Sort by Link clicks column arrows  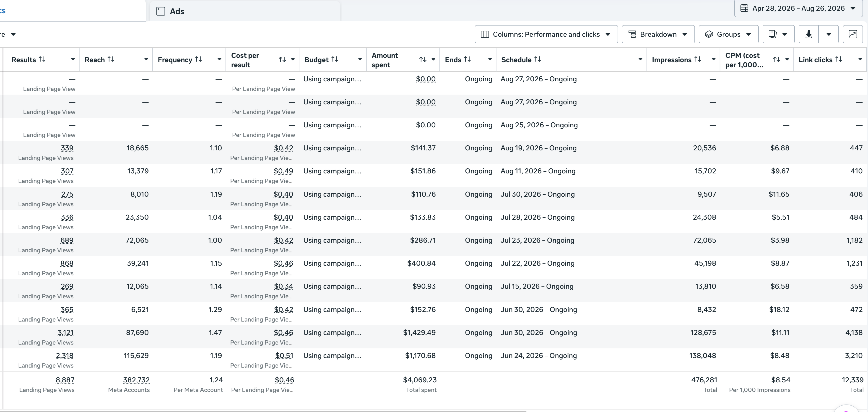tap(839, 59)
